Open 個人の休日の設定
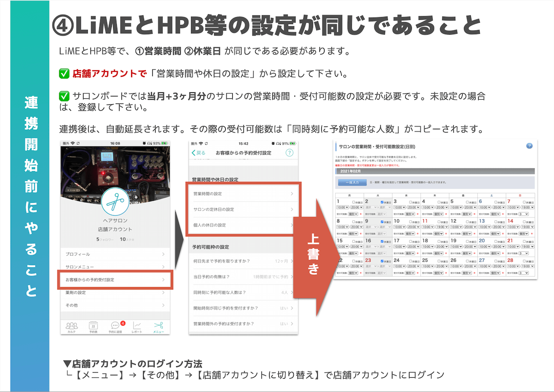The width and height of the screenshot is (554, 392). click(x=243, y=225)
